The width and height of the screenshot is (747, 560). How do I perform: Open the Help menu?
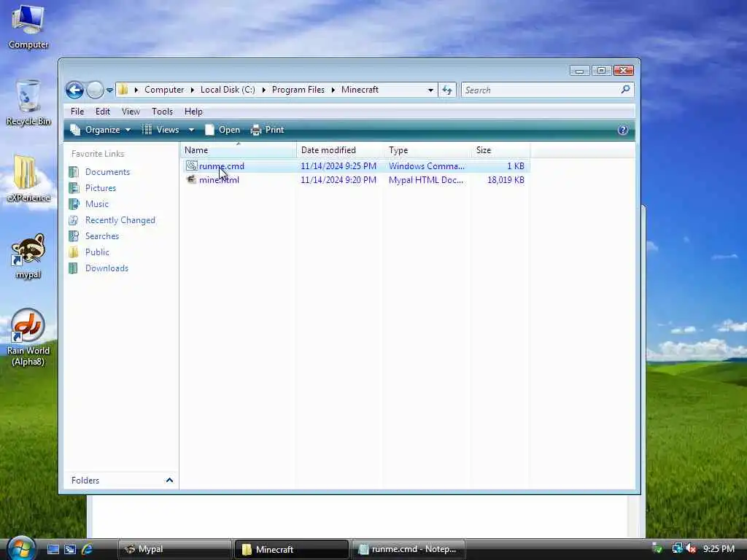(193, 112)
